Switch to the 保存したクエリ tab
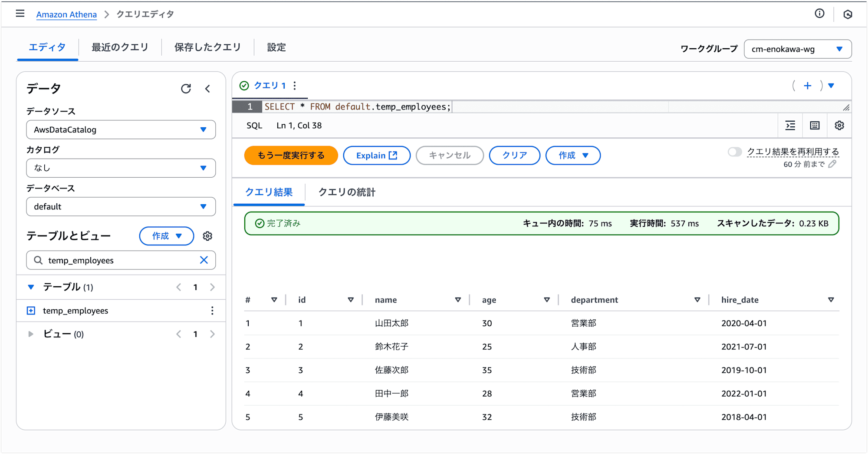The height and width of the screenshot is (454, 868). click(207, 47)
